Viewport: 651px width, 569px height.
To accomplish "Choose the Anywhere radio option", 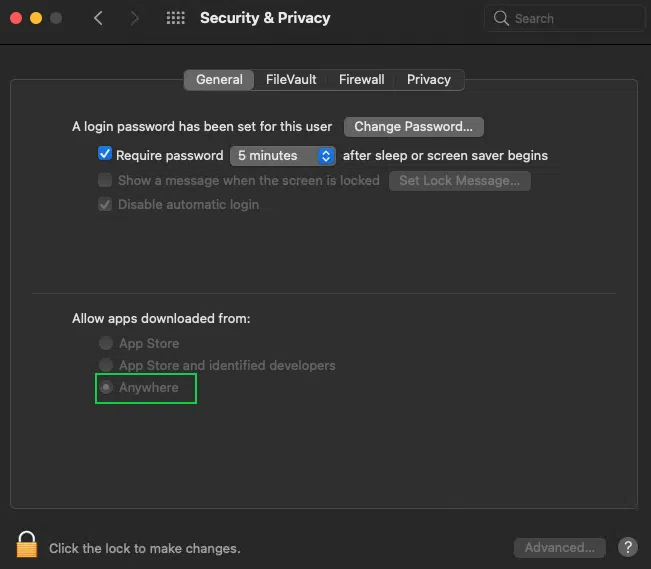I will click(x=106, y=387).
